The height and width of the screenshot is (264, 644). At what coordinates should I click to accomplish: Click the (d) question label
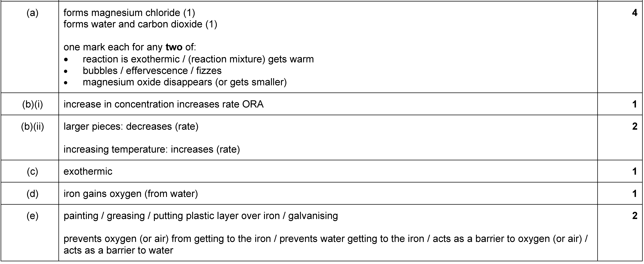coord(32,194)
